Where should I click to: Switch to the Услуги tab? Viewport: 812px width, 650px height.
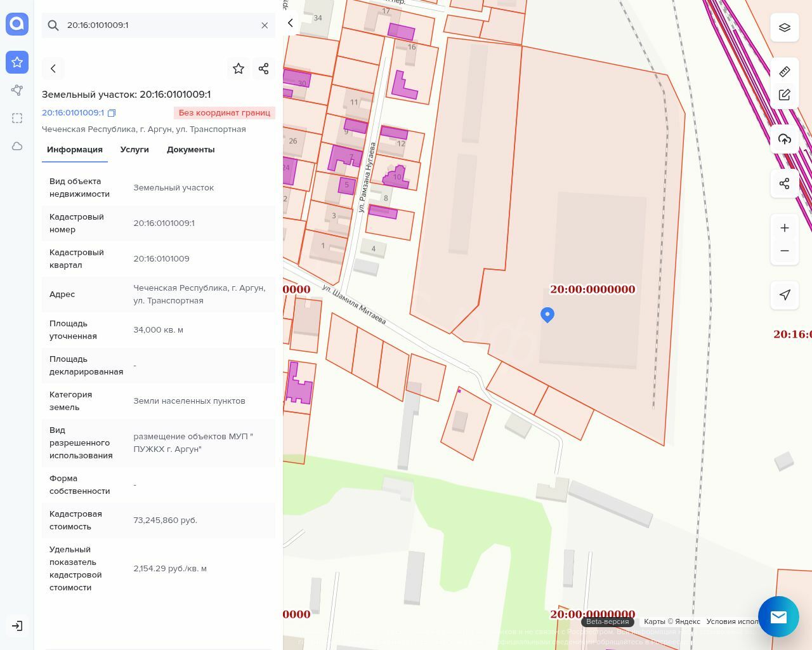click(x=134, y=150)
